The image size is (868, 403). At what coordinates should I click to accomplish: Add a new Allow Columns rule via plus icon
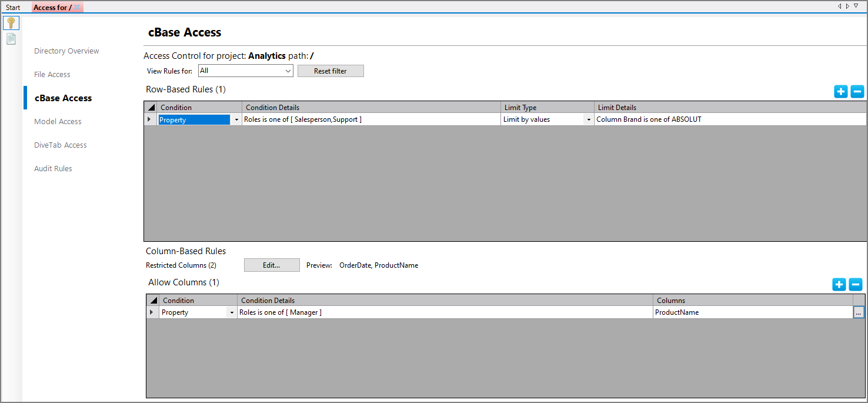pyautogui.click(x=839, y=284)
